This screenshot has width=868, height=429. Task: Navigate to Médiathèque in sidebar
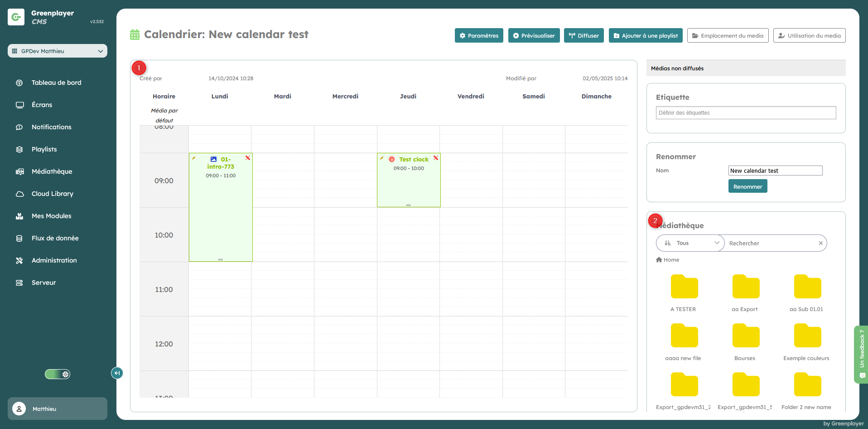52,171
